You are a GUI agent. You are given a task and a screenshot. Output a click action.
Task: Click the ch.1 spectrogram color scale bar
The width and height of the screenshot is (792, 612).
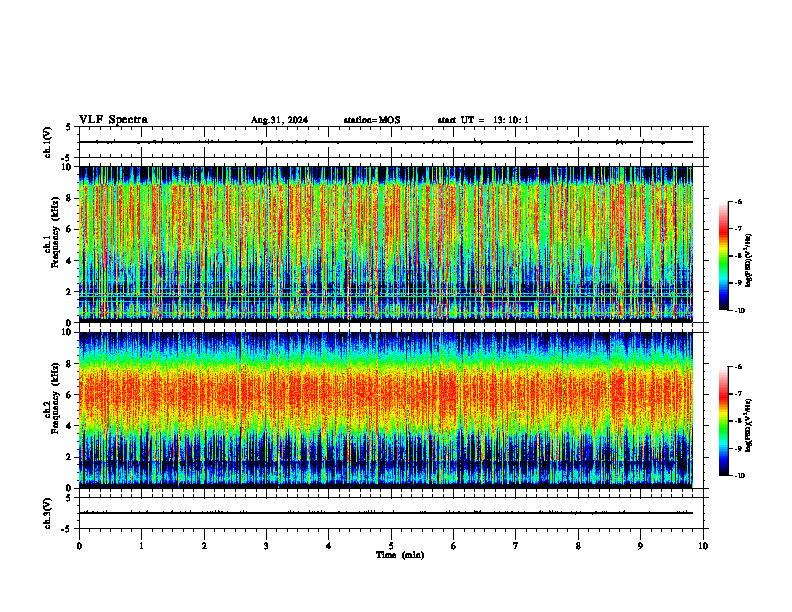[x=724, y=256]
